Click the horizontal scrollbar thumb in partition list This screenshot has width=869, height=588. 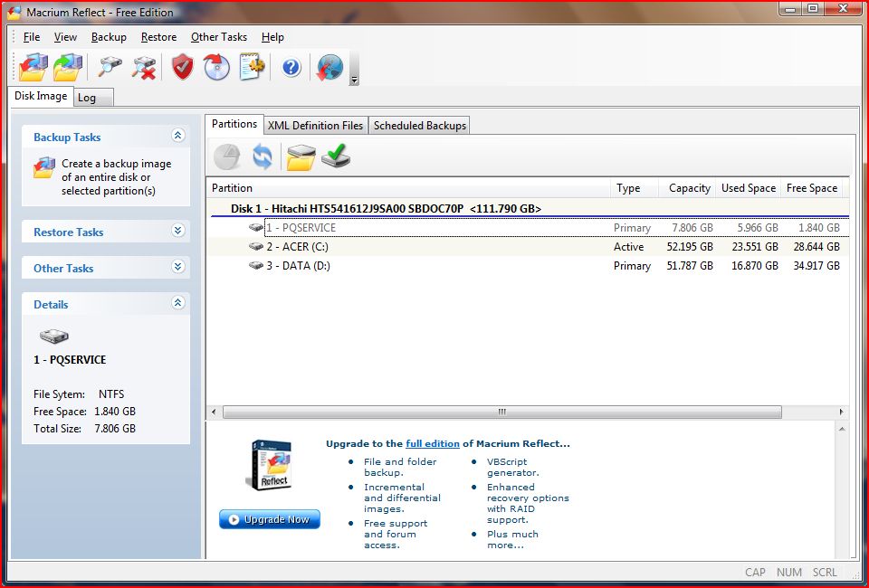pyautogui.click(x=502, y=412)
